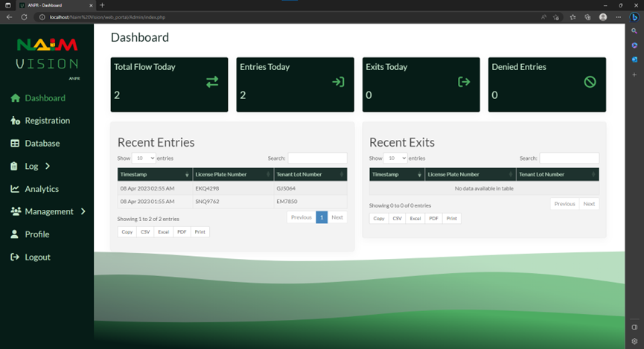Click Previous in Recent Exits pagination

[x=564, y=204]
